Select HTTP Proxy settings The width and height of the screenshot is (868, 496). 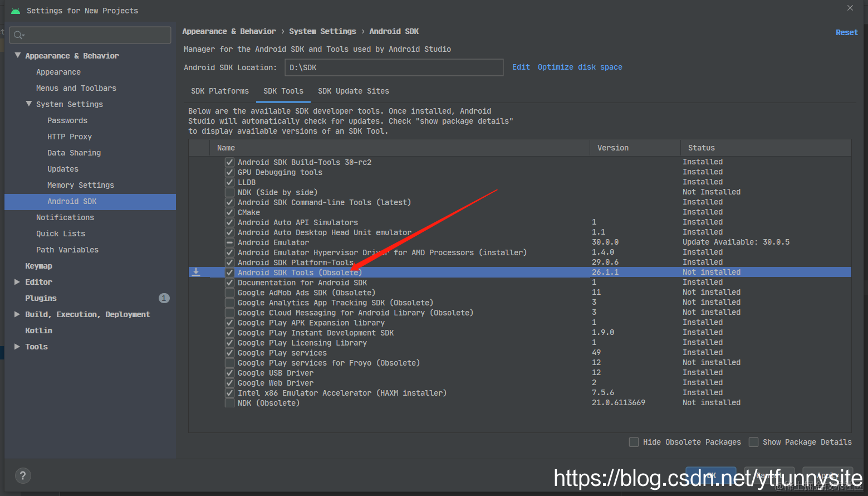(70, 137)
